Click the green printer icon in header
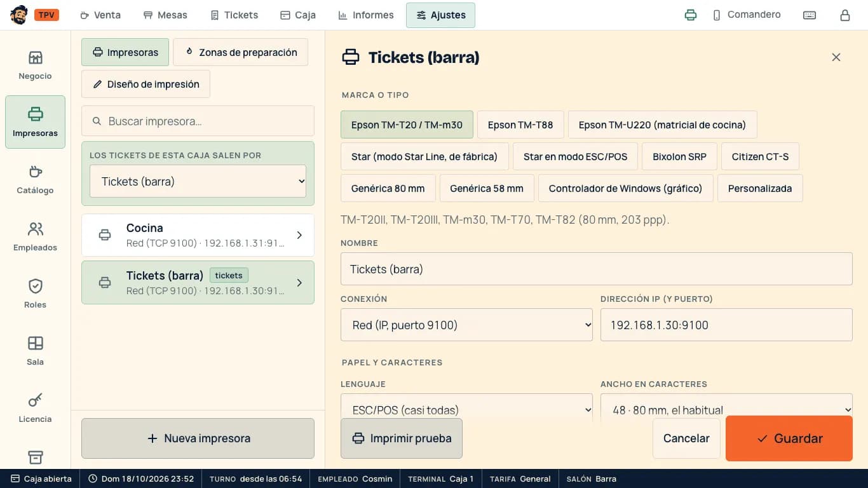 pos(691,15)
